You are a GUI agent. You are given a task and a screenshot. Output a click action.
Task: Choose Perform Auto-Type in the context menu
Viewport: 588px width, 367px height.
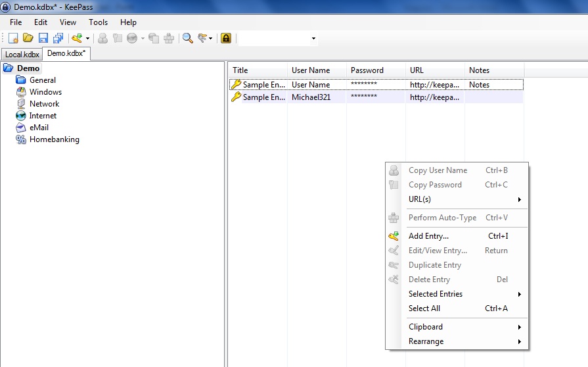(457, 218)
